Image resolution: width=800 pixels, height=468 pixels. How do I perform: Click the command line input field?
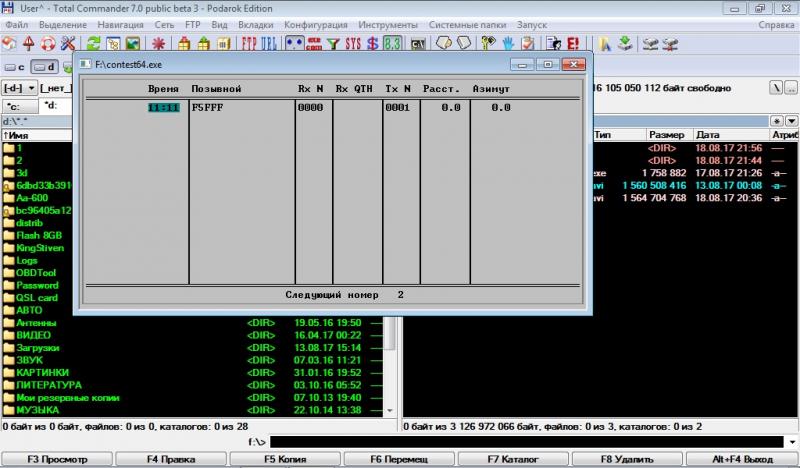click(x=530, y=441)
